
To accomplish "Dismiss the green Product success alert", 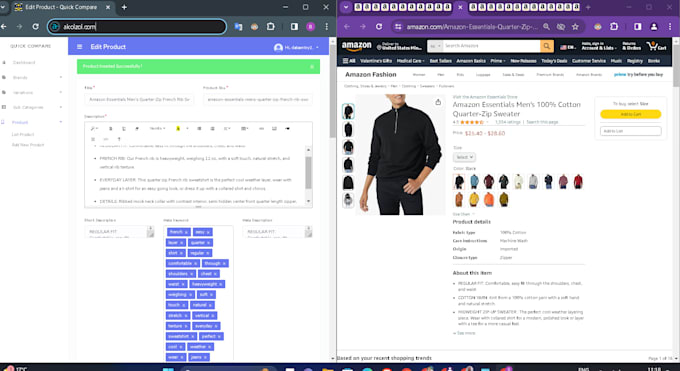I will (312, 66).
